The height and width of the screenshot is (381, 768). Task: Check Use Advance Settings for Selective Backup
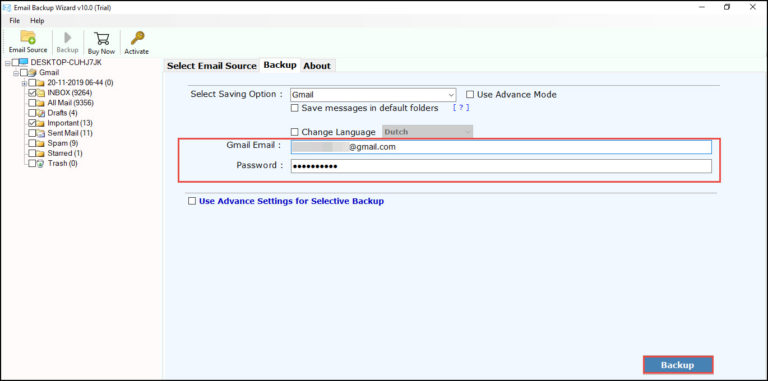pos(192,201)
